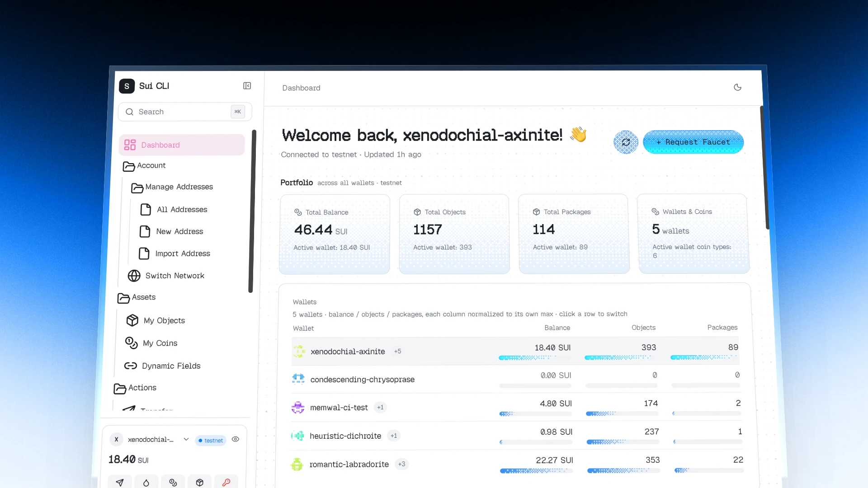868x488 pixels.
Task: Select the condescending-chrysoprase wallet row
Action: (x=515, y=379)
